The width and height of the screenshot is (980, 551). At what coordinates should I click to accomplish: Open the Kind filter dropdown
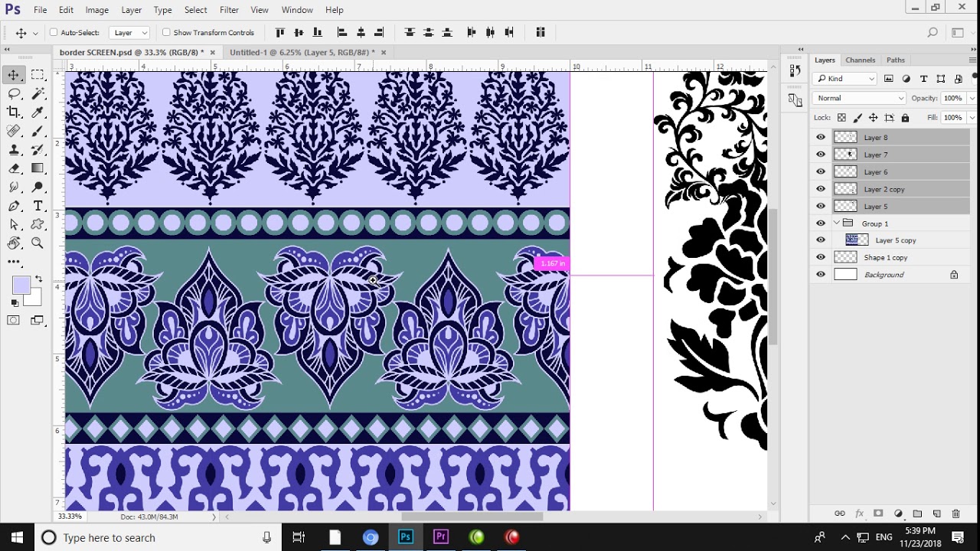845,79
